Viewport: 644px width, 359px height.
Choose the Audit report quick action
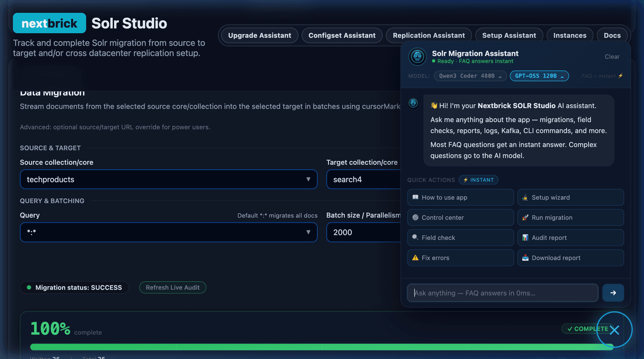point(571,238)
